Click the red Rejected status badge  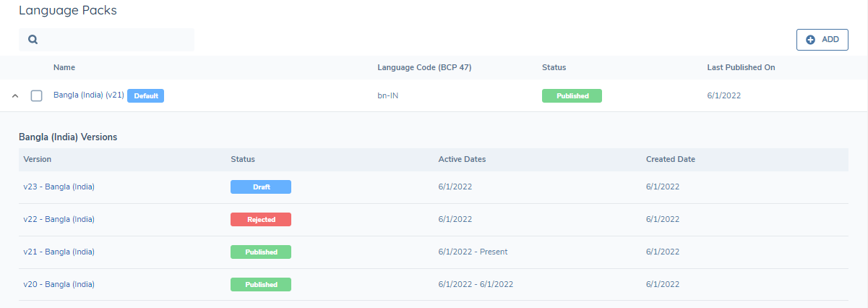260,219
